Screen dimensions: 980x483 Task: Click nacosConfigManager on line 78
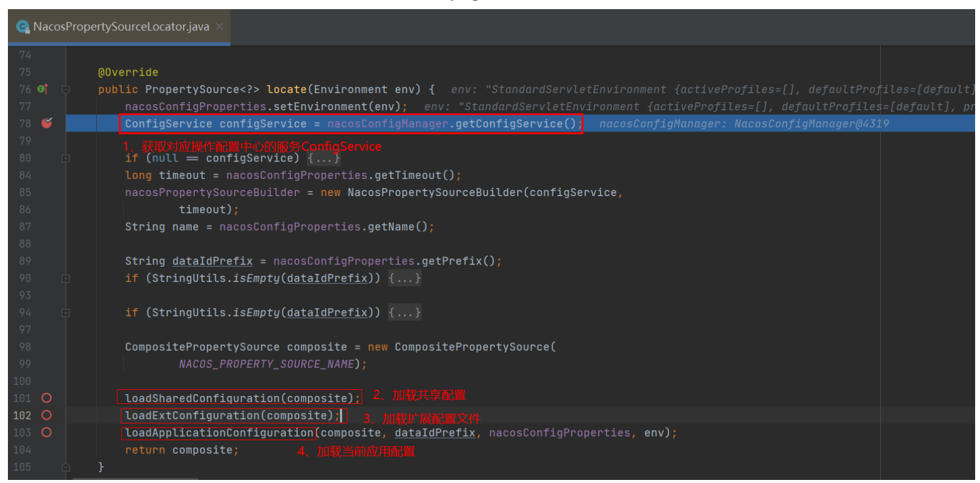coord(388,124)
